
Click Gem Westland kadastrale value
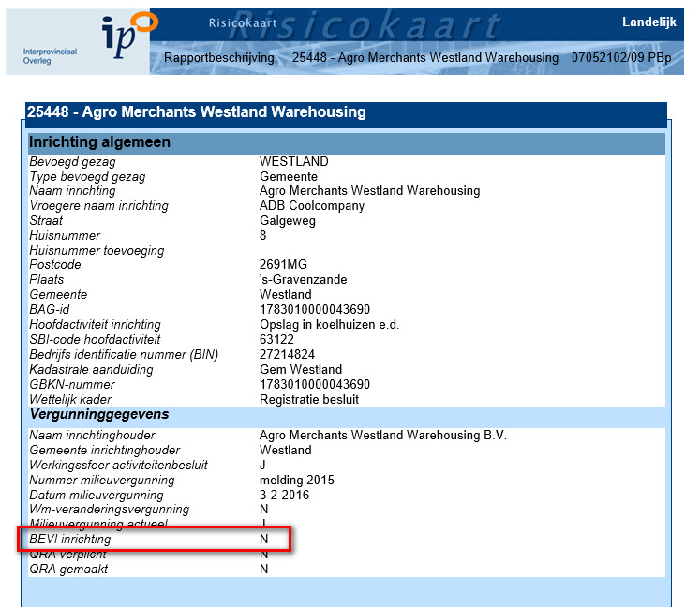pos(301,370)
